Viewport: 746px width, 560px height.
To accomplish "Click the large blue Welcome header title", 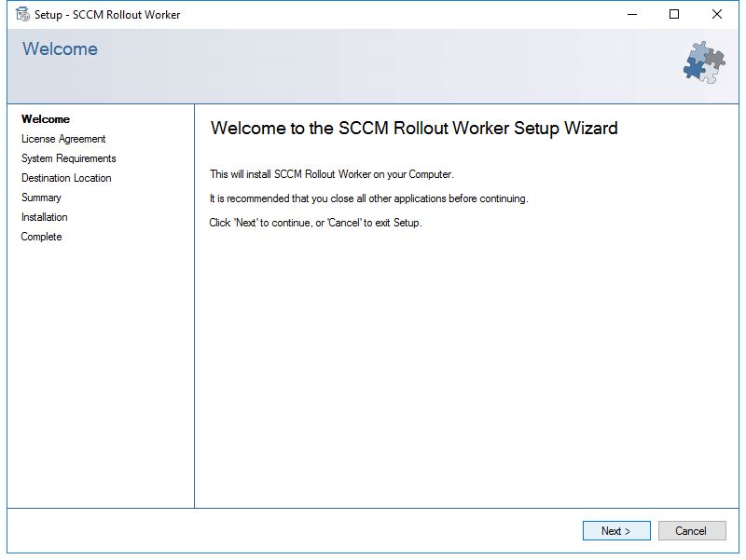I will [60, 49].
